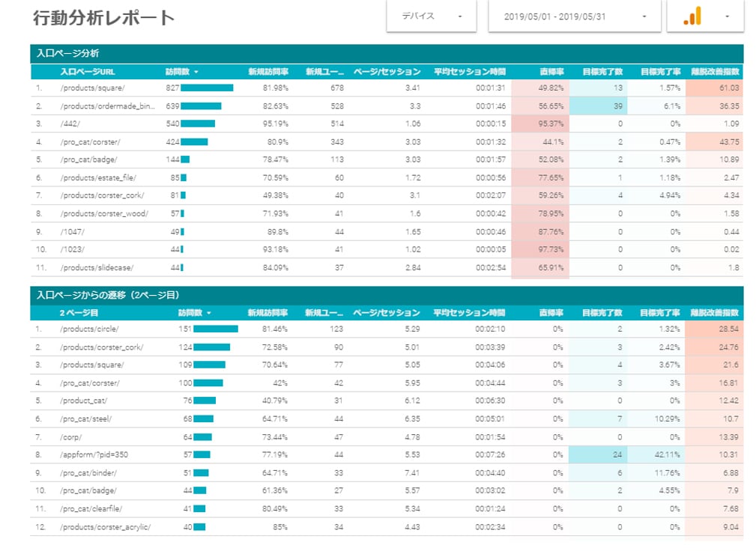Select the /pro_cat/clearfile/ row URL
756x557 pixels.
click(x=91, y=509)
